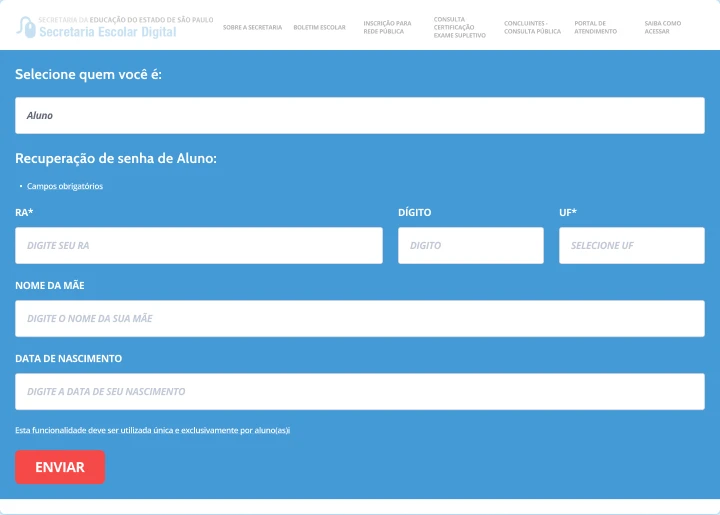Focus the Dígito input field
The image size is (720, 515).
(x=471, y=246)
